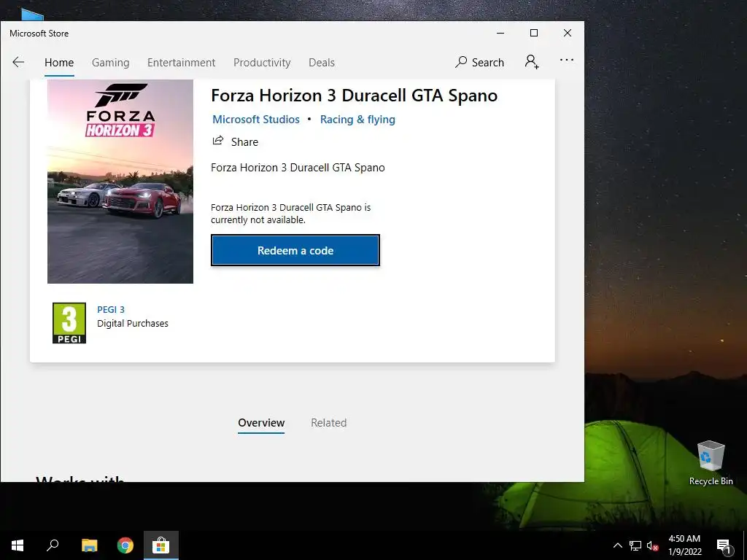The height and width of the screenshot is (560, 747).
Task: Select the Overview section tab
Action: 261,423
